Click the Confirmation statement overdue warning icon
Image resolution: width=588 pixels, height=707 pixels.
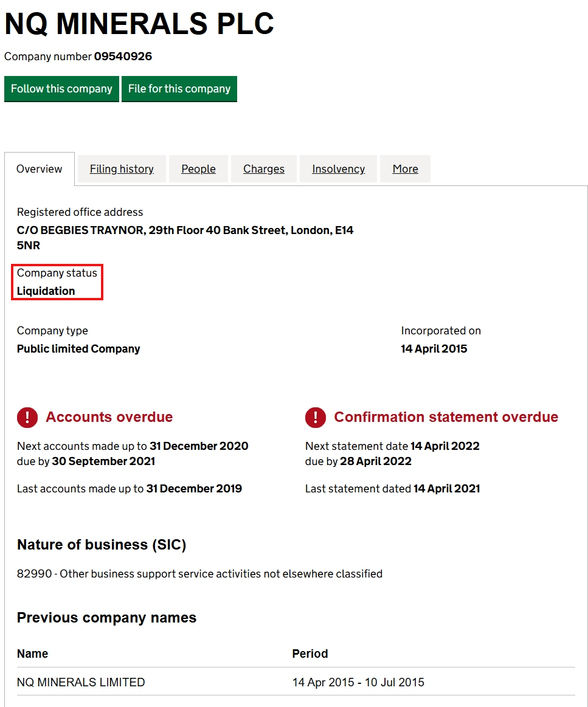pos(316,417)
